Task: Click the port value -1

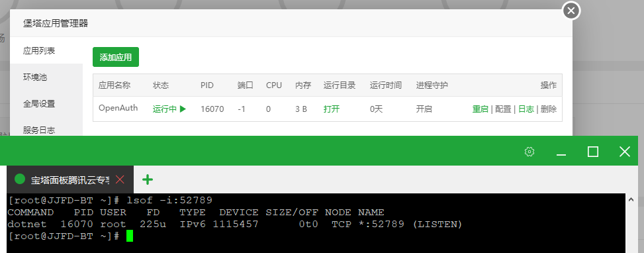Action: pyautogui.click(x=242, y=109)
